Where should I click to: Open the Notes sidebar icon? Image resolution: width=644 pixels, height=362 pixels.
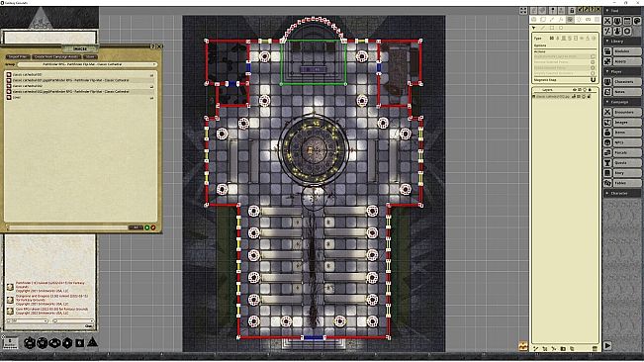point(607,92)
